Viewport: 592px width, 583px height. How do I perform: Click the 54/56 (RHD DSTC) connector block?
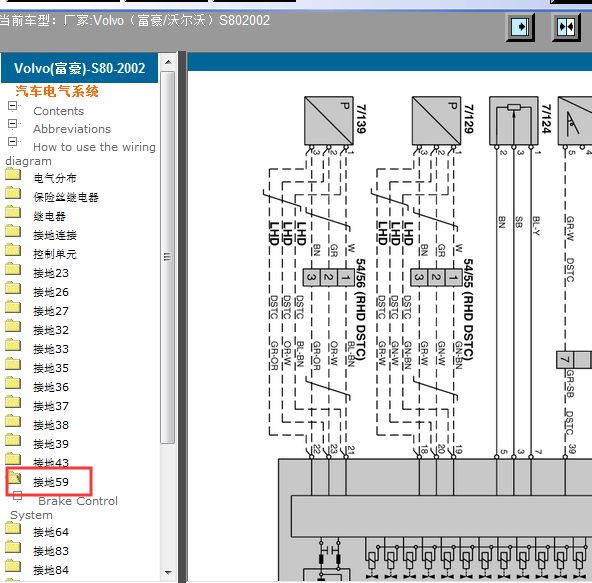[329, 278]
